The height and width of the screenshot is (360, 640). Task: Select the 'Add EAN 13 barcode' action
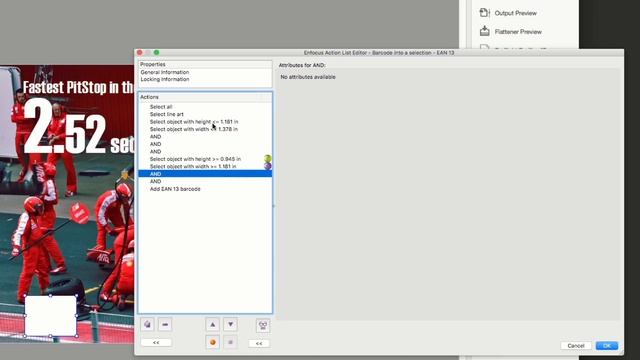[x=205, y=189]
